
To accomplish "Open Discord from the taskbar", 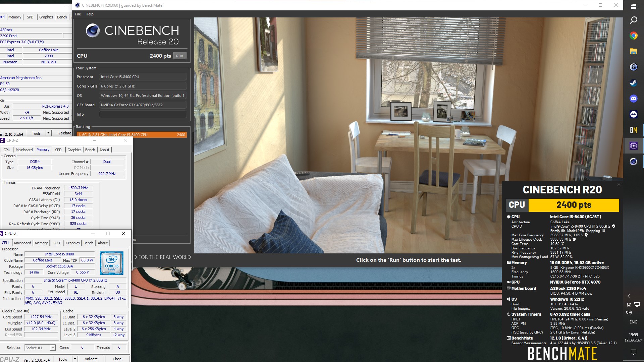I will 633,99.
